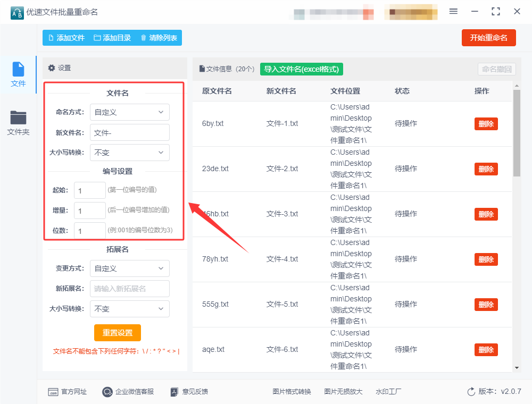The image size is (532, 404).
Task: Open 大小写转换 dropdown under 文件名
Action: pyautogui.click(x=130, y=153)
